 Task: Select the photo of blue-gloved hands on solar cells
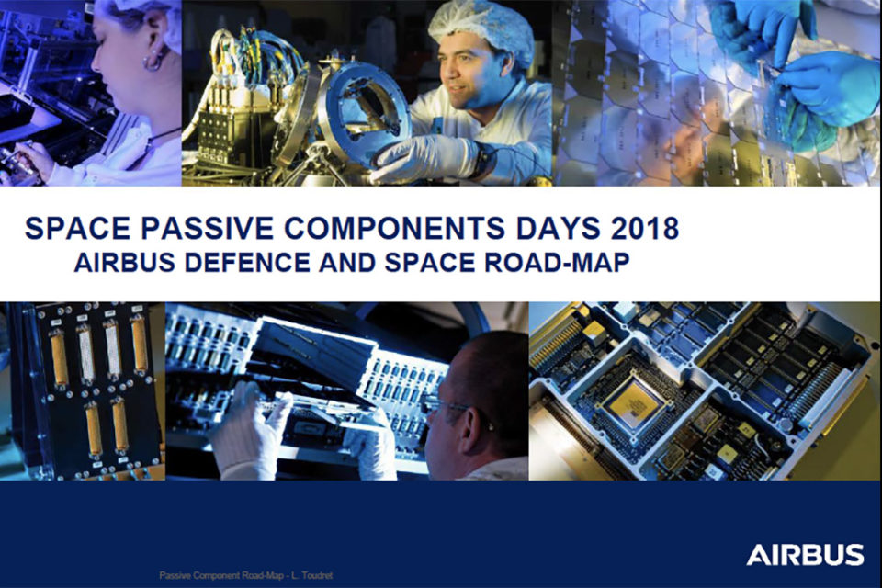tap(718, 93)
